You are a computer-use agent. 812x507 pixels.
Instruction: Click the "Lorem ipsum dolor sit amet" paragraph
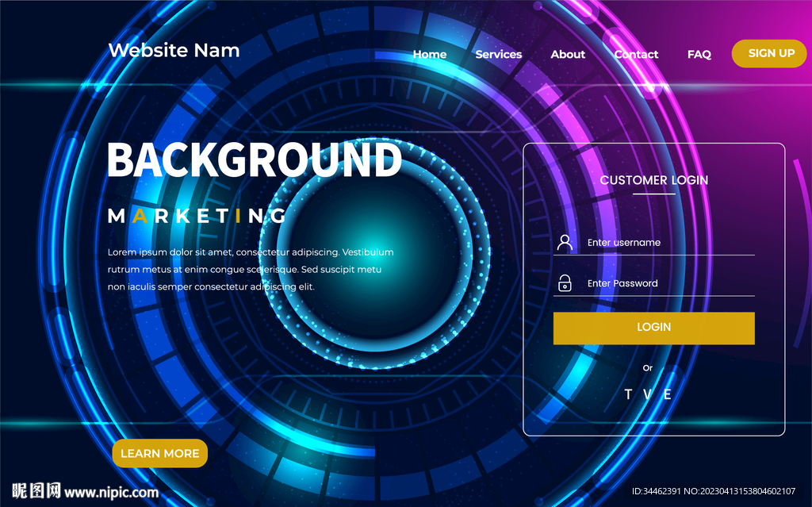pos(251,269)
